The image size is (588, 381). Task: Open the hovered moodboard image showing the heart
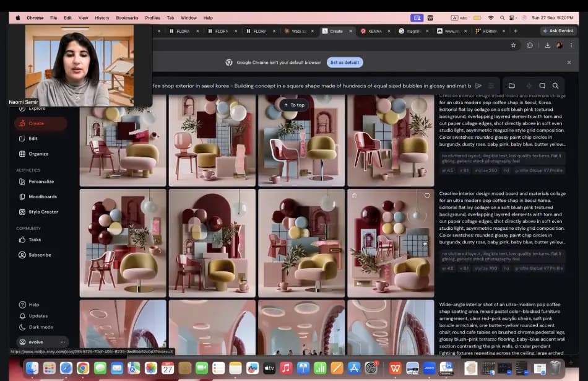[391, 243]
